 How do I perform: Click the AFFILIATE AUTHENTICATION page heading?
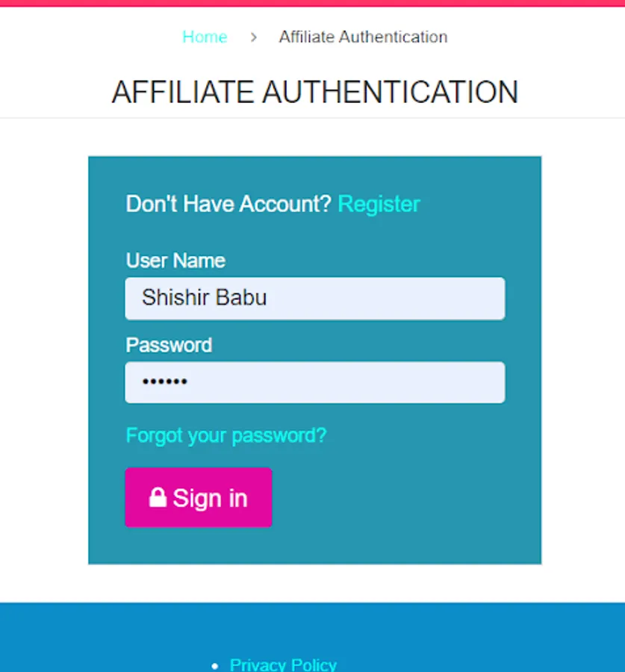click(314, 93)
